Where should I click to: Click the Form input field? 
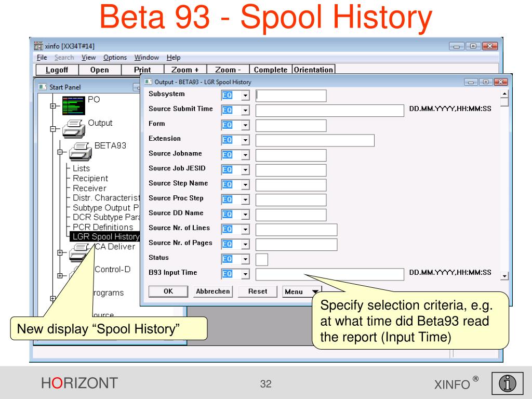[x=291, y=126]
